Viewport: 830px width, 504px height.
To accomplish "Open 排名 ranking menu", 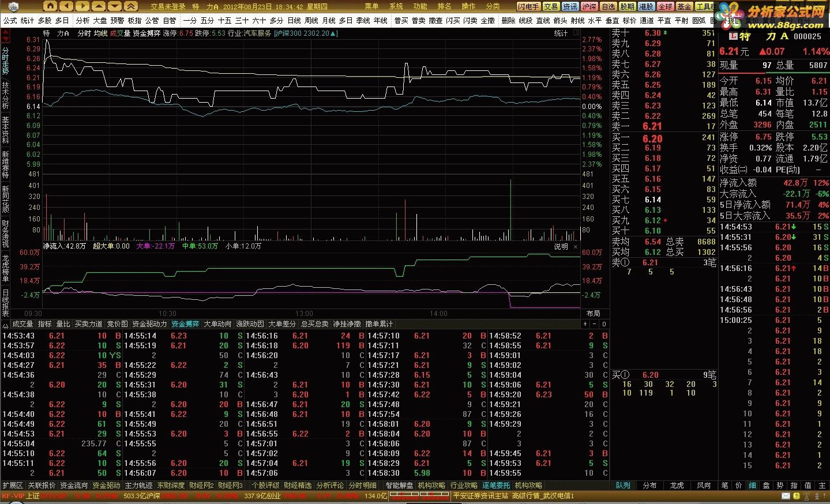I will (x=445, y=6).
